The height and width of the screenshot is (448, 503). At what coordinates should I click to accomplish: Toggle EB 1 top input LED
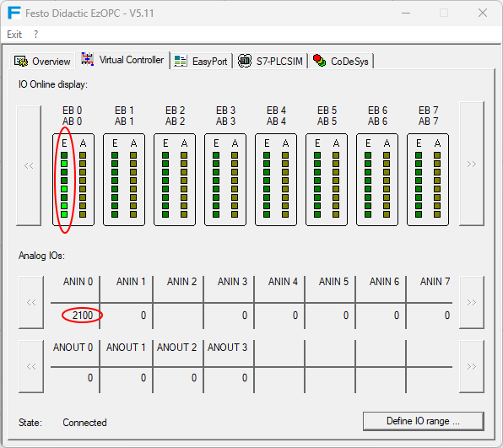tap(115, 155)
